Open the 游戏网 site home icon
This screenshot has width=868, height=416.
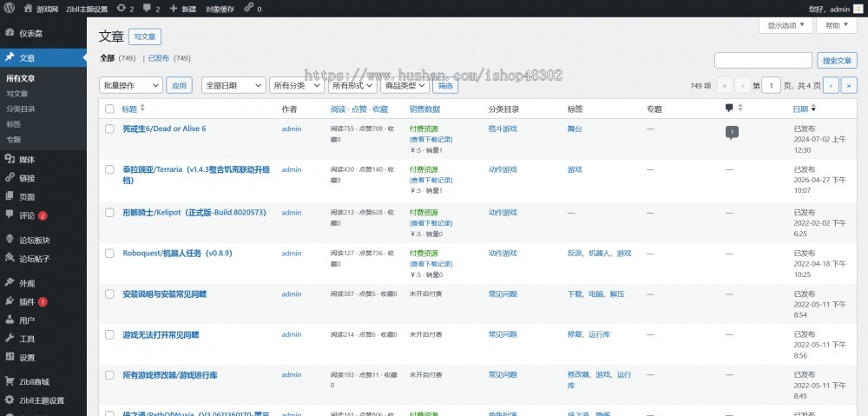(29, 9)
